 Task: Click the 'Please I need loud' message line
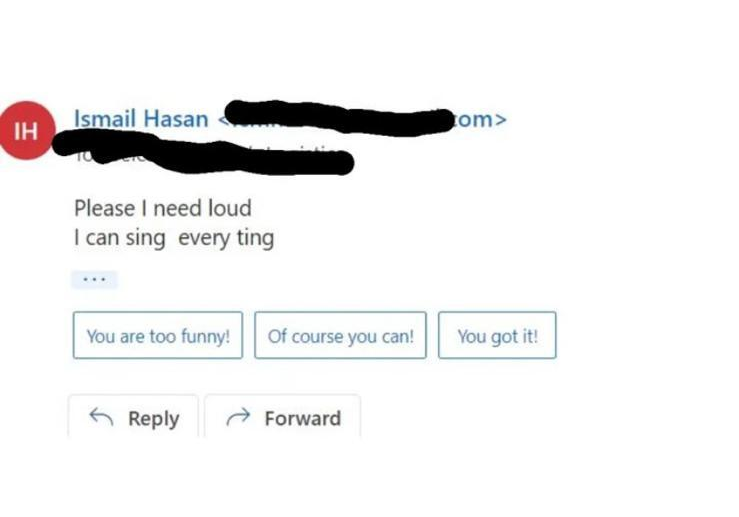(x=163, y=208)
